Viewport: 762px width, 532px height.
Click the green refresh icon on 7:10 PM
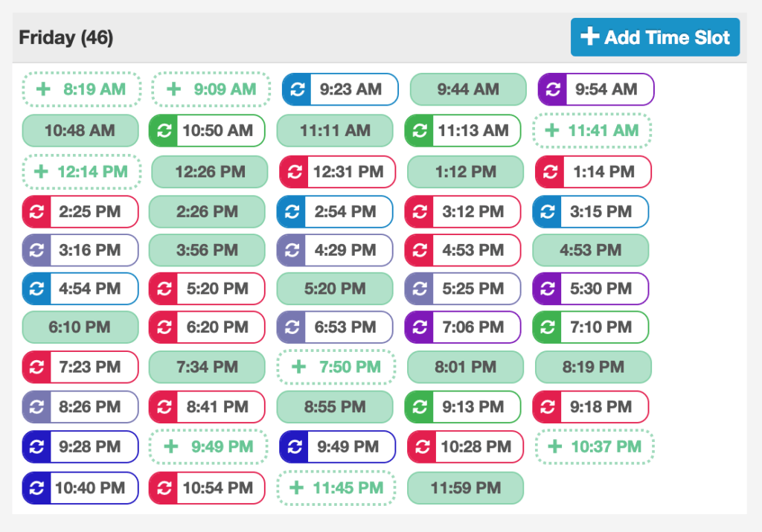pos(547,327)
